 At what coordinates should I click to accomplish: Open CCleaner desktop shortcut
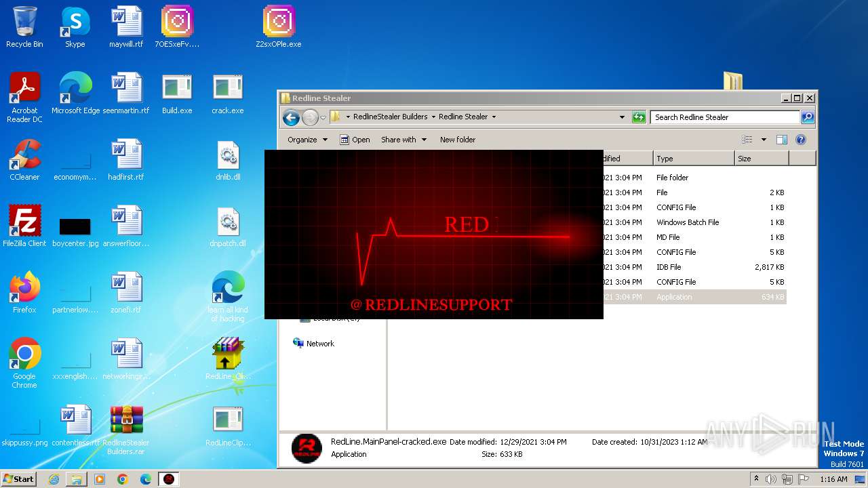pyautogui.click(x=24, y=160)
